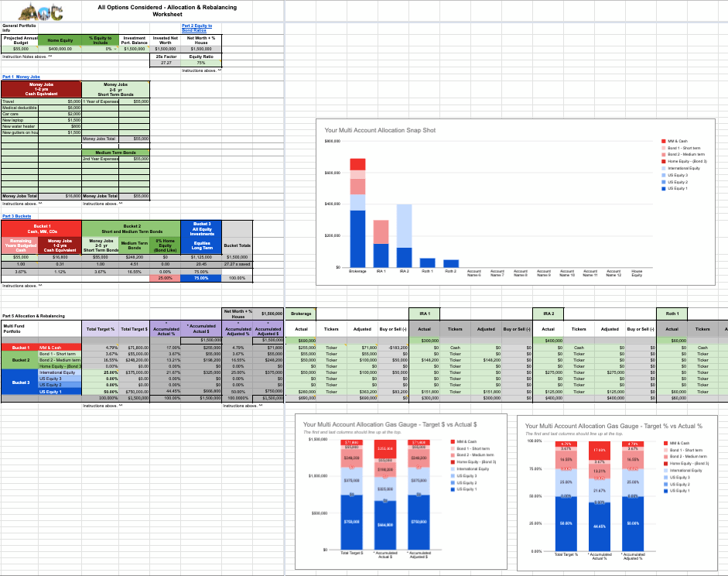Select the Travel expense label cell
This screenshot has width=728, height=576.
point(31,101)
